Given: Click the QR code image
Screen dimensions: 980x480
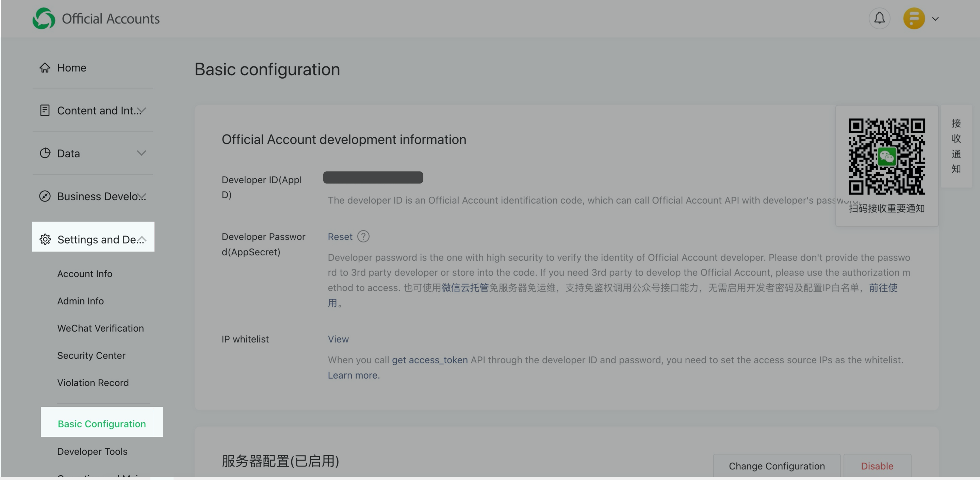Looking at the screenshot, I should pyautogui.click(x=886, y=157).
